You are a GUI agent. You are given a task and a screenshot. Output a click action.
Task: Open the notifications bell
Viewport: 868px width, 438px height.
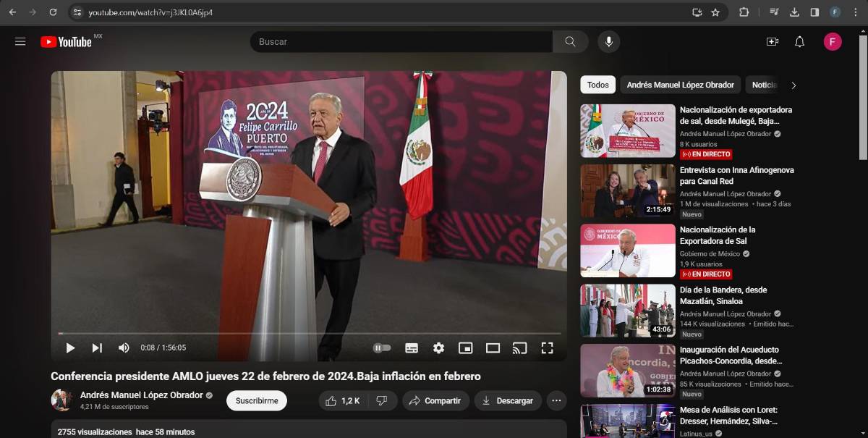tap(799, 42)
